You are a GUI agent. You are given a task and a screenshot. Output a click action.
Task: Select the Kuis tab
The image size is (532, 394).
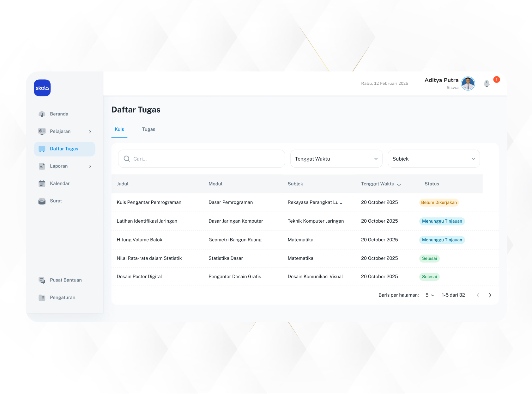click(x=119, y=129)
